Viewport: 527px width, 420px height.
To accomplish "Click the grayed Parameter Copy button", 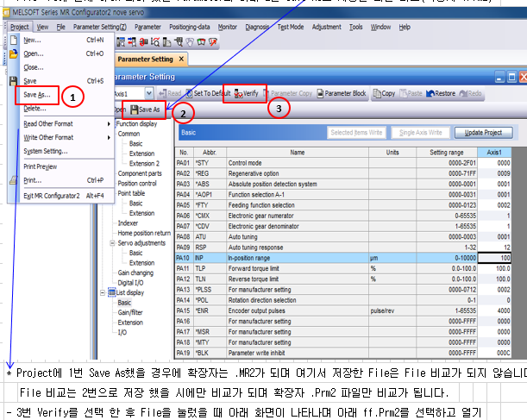I will click(288, 93).
